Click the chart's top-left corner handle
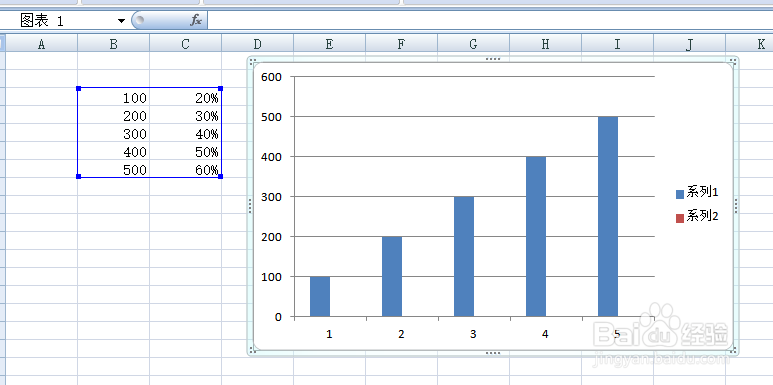The image size is (773, 385). tap(252, 61)
